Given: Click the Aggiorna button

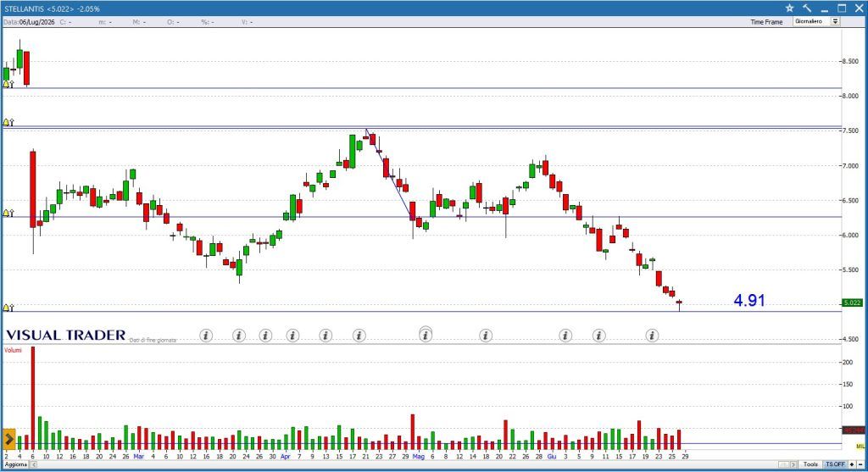Looking at the screenshot, I should click(15, 465).
